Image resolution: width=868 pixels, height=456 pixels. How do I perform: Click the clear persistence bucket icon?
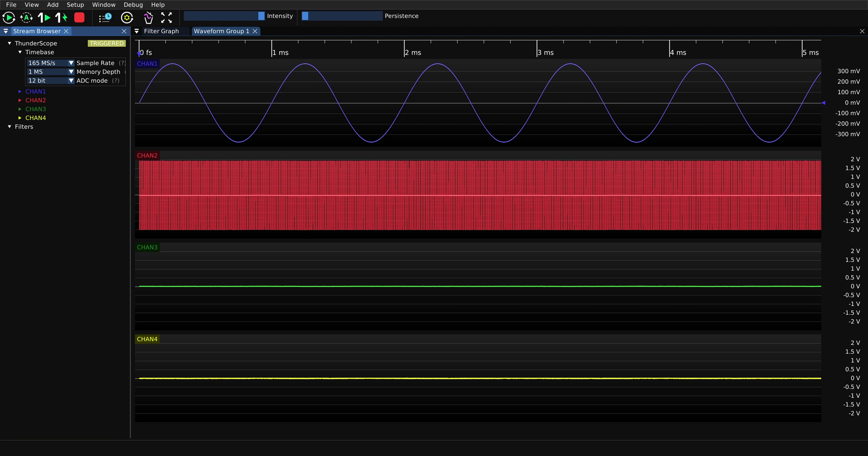tap(148, 18)
